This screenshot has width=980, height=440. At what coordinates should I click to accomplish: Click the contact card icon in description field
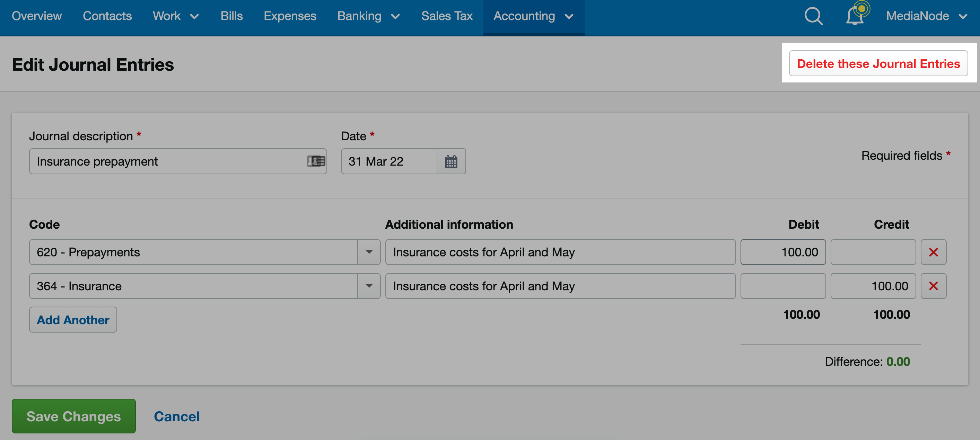pos(316,162)
